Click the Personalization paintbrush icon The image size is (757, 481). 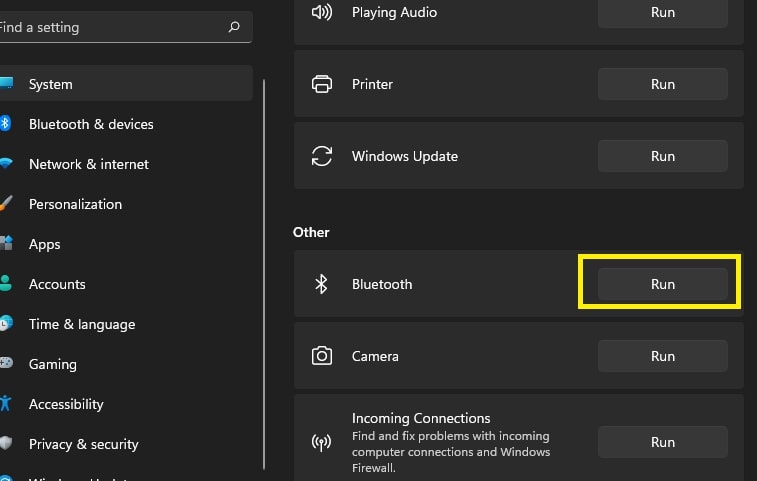coord(6,203)
